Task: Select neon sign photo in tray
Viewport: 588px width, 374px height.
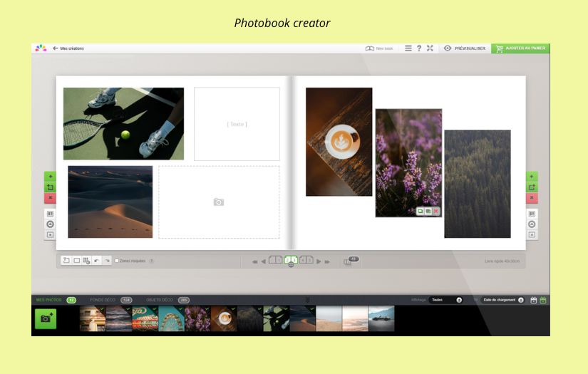Action: pyautogui.click(x=145, y=318)
